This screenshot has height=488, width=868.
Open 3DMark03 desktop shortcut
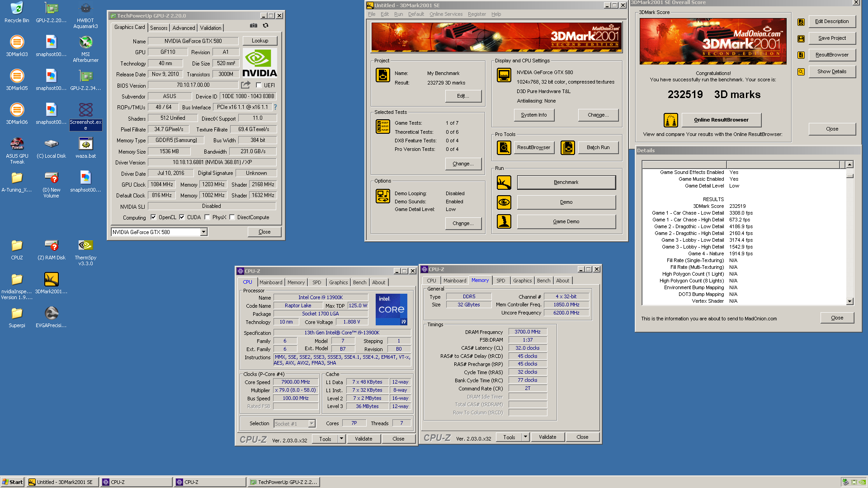coord(17,46)
